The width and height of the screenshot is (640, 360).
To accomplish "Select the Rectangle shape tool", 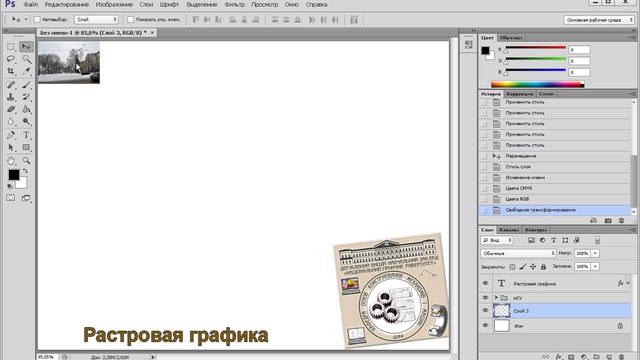I will (26, 147).
